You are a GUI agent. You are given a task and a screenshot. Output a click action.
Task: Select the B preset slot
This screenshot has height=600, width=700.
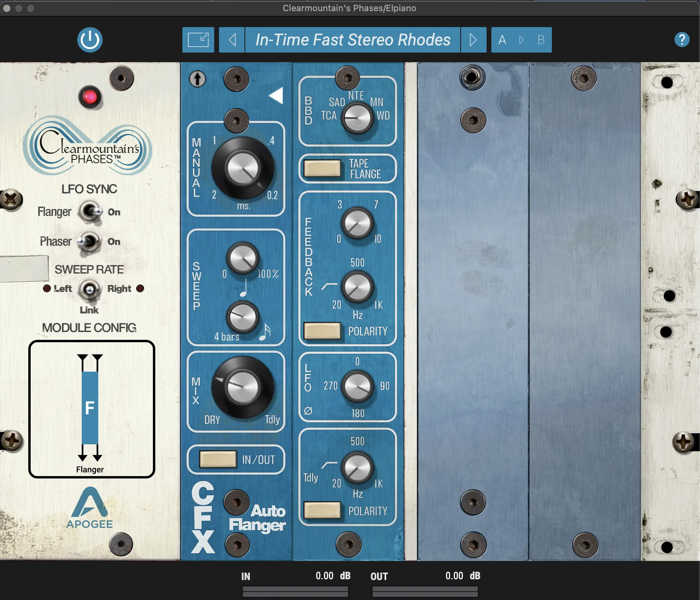pyautogui.click(x=541, y=40)
